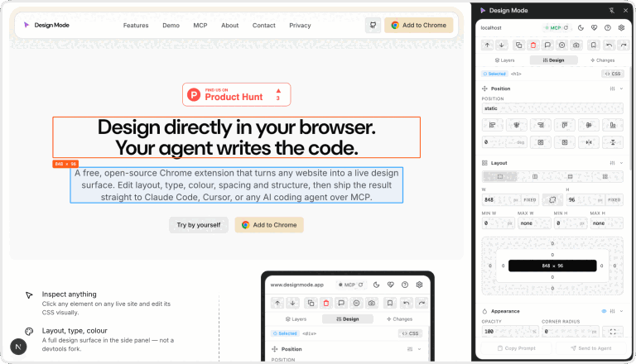Click the bookmark icon in side panel toolbar
This screenshot has width=636, height=364.
click(x=594, y=45)
